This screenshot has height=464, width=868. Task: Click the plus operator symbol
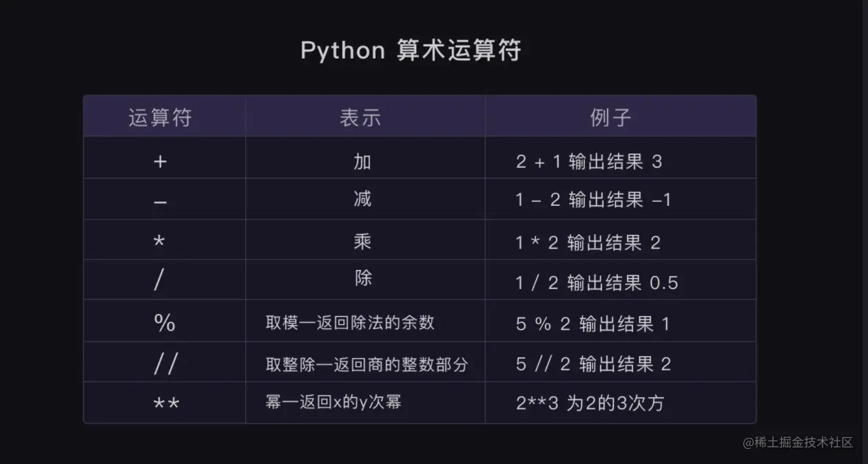tap(160, 162)
